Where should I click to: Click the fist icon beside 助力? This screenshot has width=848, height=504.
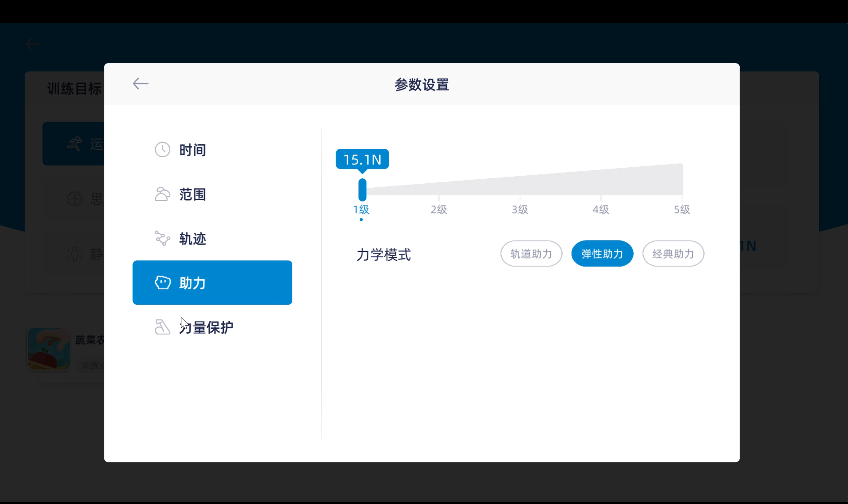coord(162,282)
